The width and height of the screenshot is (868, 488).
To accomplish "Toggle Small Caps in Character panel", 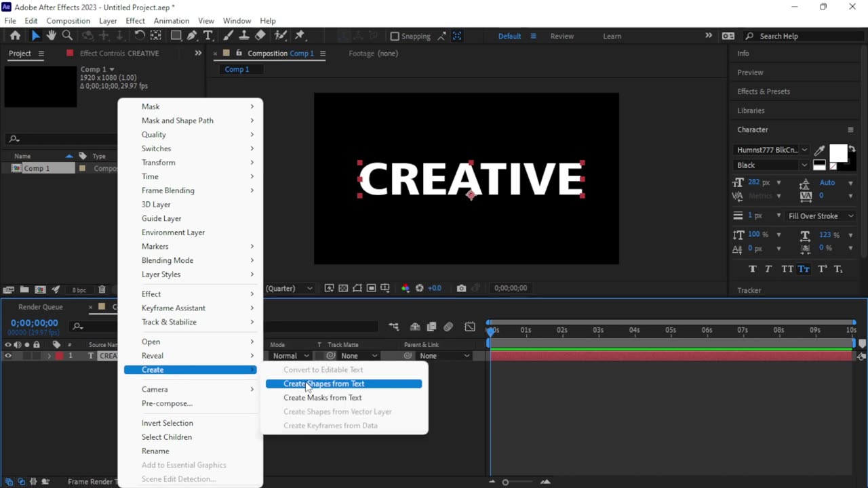I will coord(804,269).
